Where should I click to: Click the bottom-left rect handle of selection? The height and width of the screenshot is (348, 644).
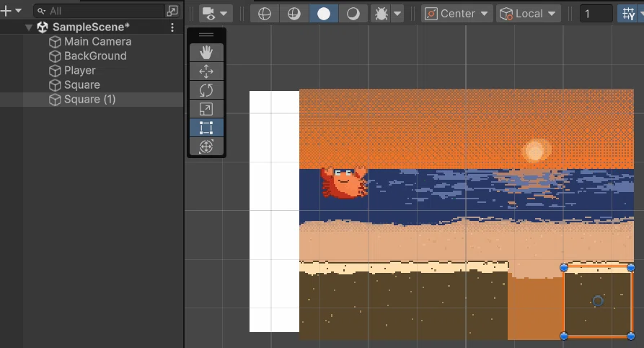click(564, 336)
